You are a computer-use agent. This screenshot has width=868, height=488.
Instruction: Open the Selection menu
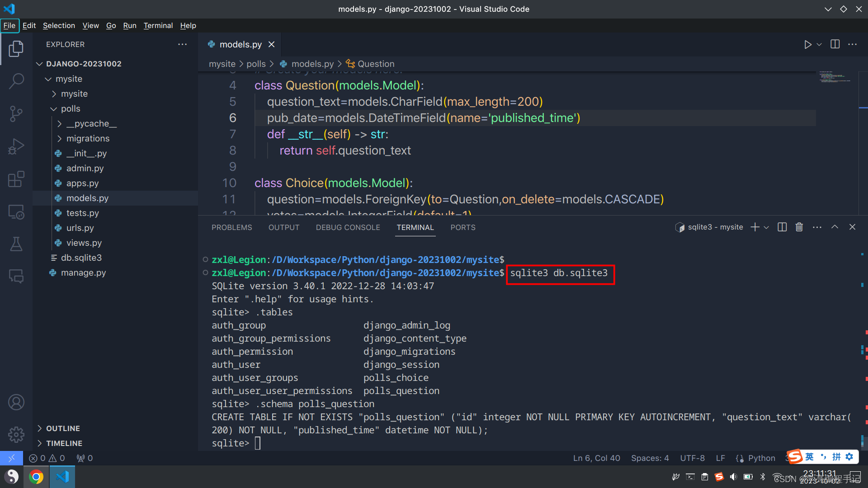pos(59,25)
